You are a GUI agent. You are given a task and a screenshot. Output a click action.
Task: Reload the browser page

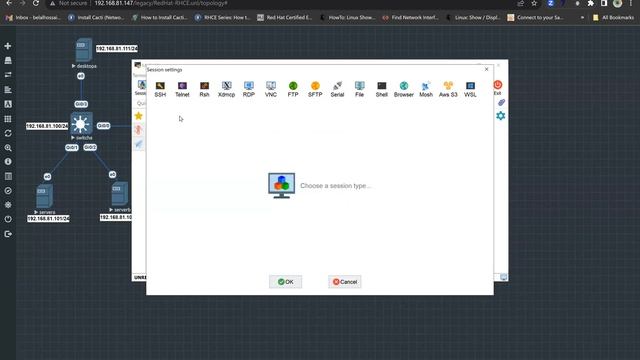point(36,3)
